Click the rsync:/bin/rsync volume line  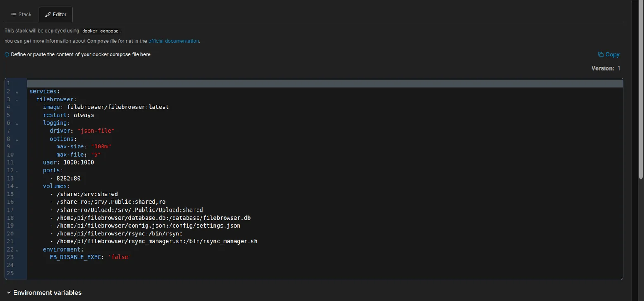pyautogui.click(x=116, y=233)
